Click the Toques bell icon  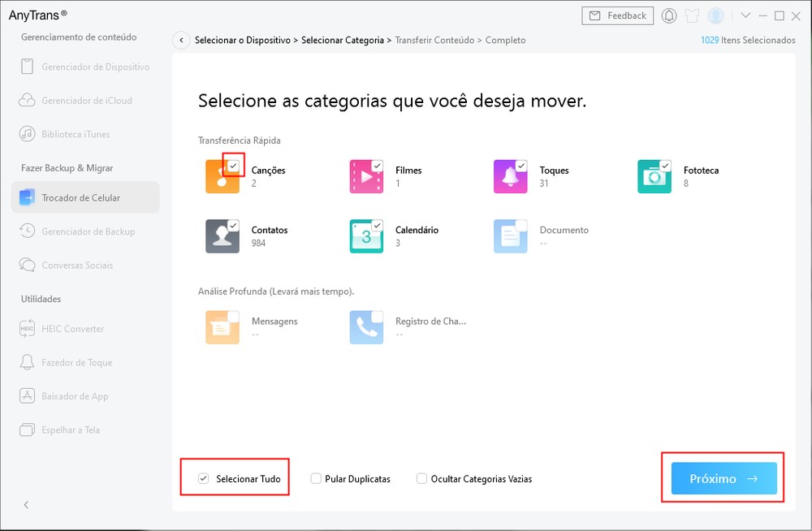tap(509, 177)
